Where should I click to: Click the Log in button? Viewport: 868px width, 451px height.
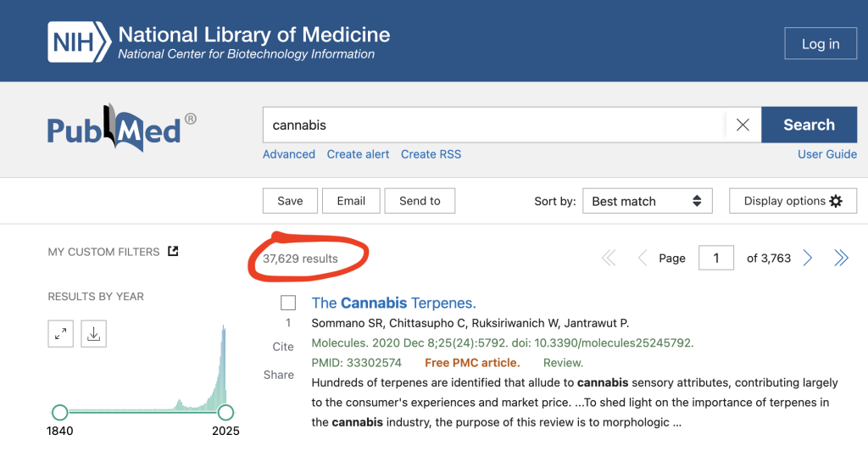point(820,44)
